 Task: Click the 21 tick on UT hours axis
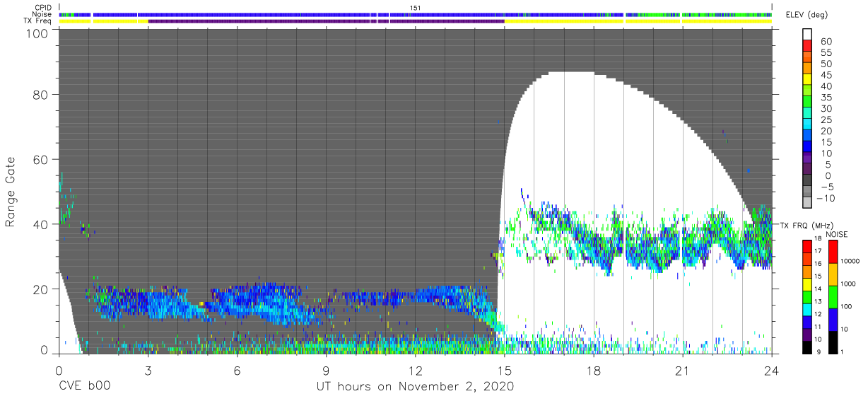pyautogui.click(x=683, y=370)
